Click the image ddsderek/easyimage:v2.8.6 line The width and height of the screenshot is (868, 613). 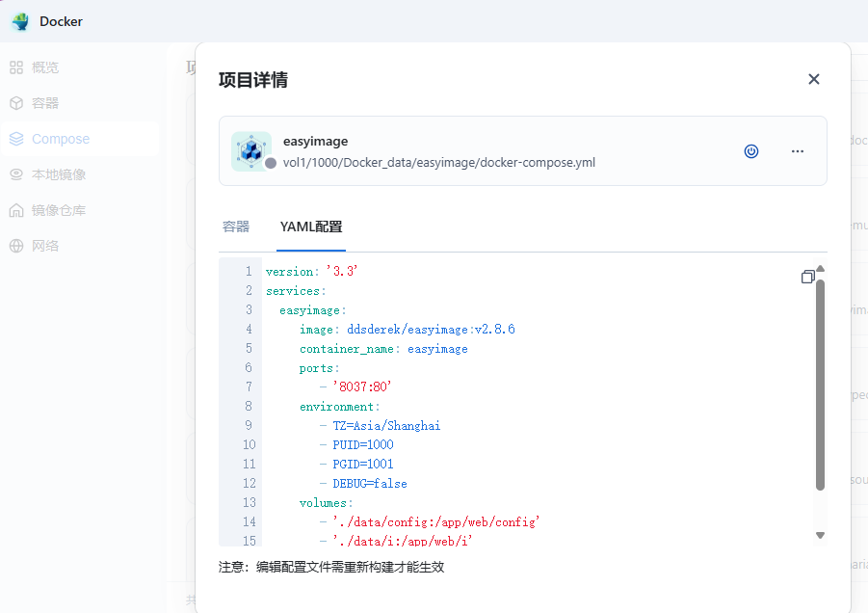[407, 330]
